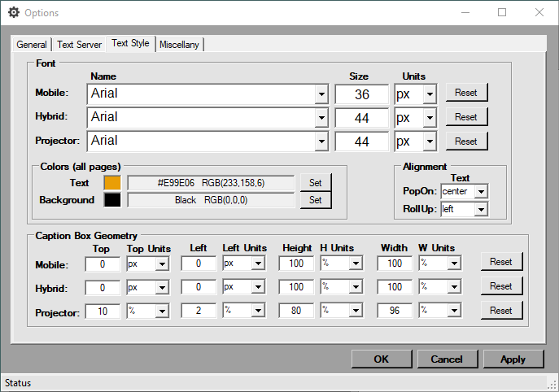Click the #E99E06 text color value field
Viewport: 559px width, 392px height.
211,183
